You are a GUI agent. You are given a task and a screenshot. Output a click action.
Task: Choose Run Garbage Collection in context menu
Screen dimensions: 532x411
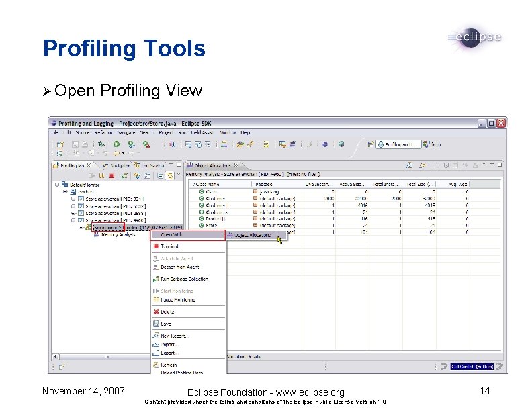189,279
